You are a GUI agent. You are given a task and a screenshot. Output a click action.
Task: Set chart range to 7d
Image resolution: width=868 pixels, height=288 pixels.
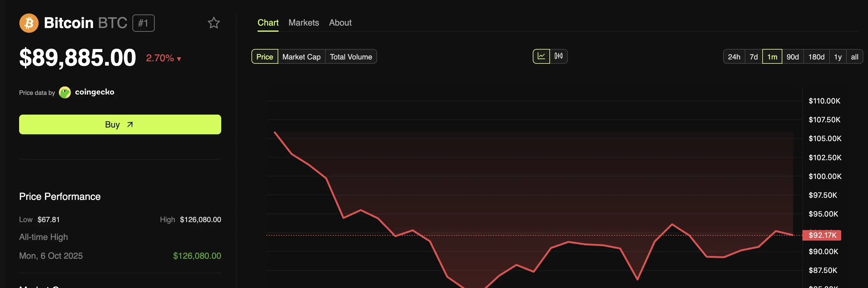click(x=753, y=57)
